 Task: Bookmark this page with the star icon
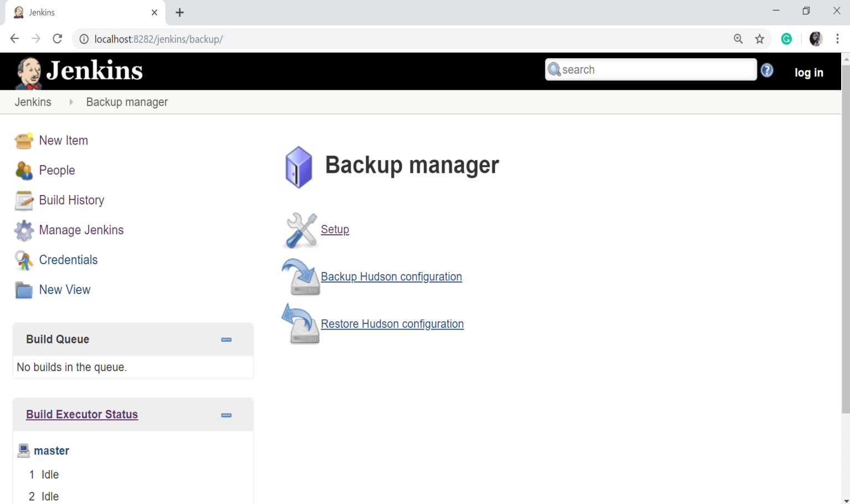point(760,39)
